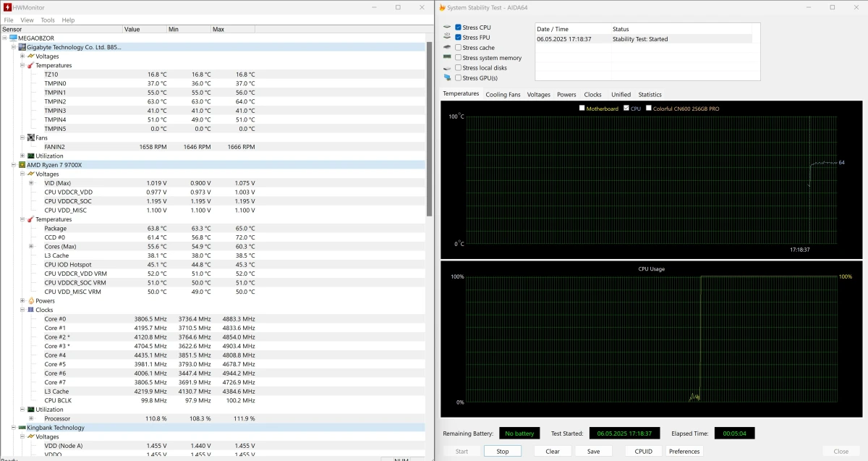Click the Voltages icon under Gigabyte
The height and width of the screenshot is (461, 868).
pos(31,56)
